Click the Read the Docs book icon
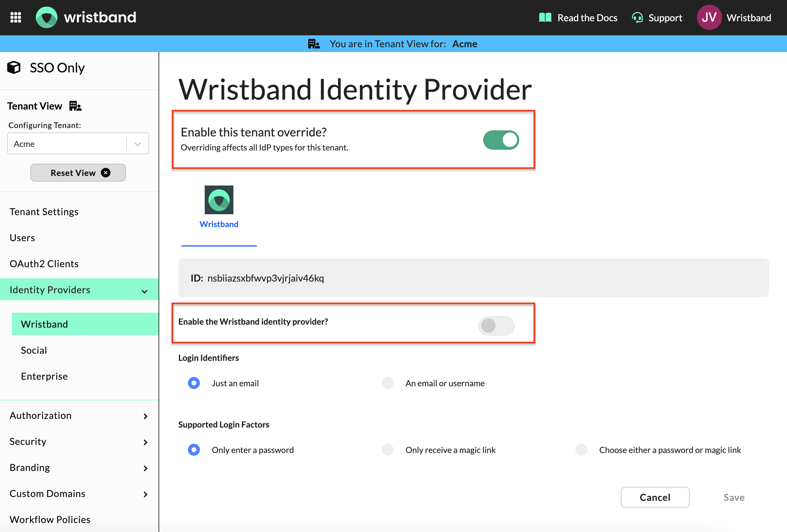Viewport: 787px width, 532px height. (x=545, y=18)
